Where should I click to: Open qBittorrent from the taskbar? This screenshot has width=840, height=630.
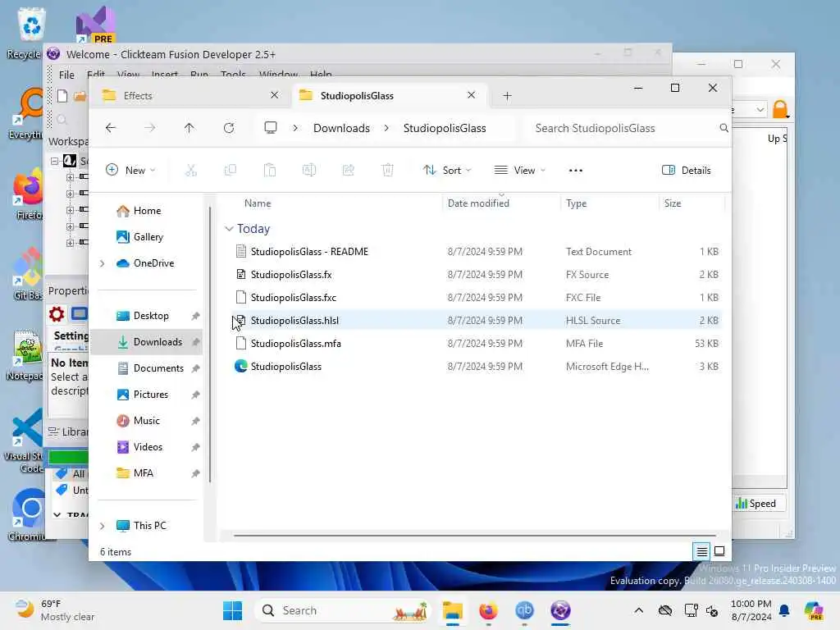click(524, 610)
